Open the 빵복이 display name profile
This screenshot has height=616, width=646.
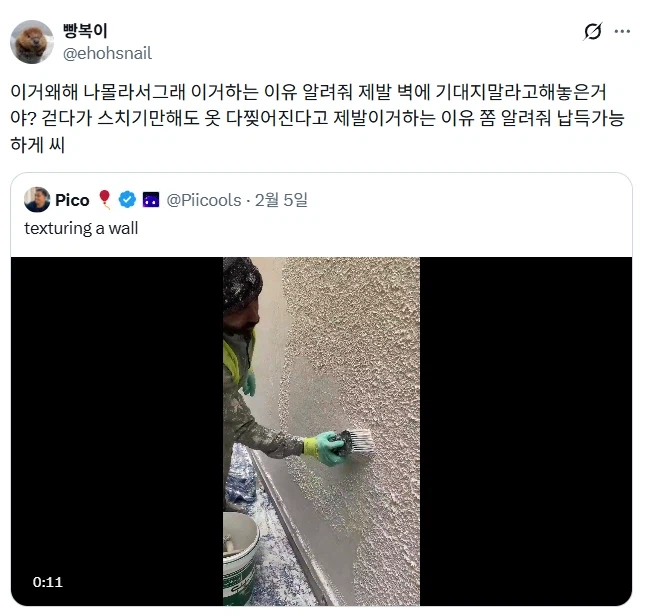85,31
